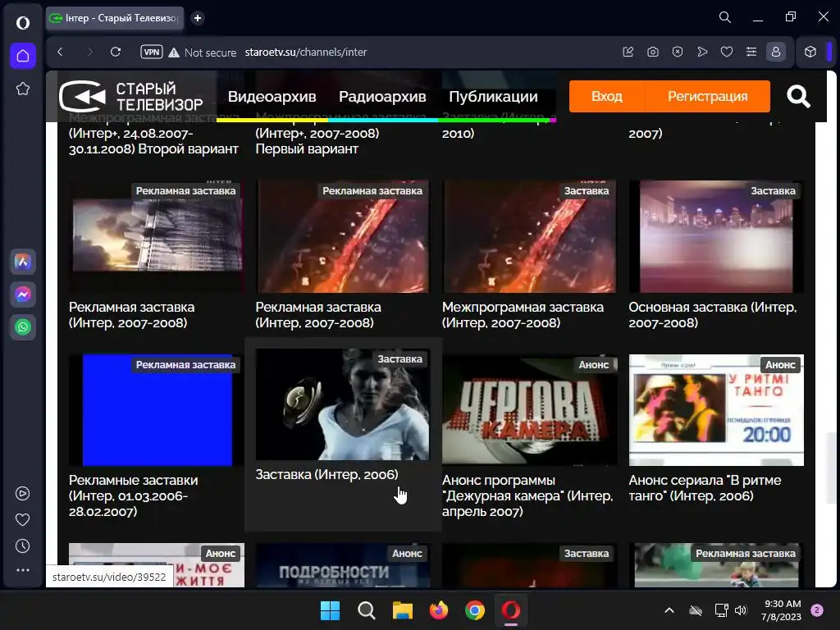Open the volume control in tray
Screen dimensions: 840x630
tap(741, 610)
